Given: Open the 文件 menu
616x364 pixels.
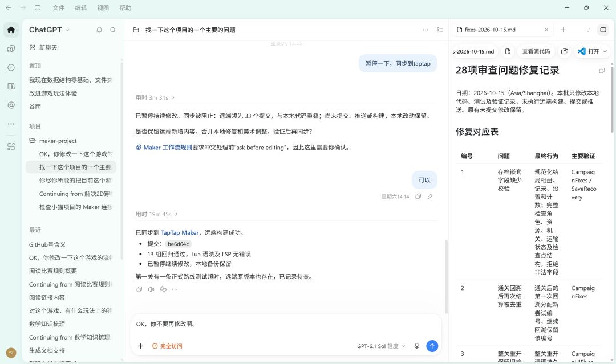Looking at the screenshot, I should pyautogui.click(x=59, y=8).
